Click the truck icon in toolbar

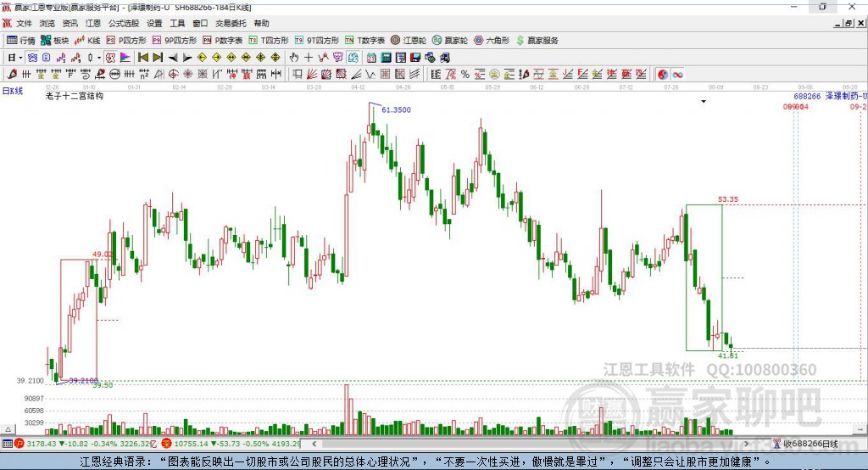pyautogui.click(x=444, y=58)
